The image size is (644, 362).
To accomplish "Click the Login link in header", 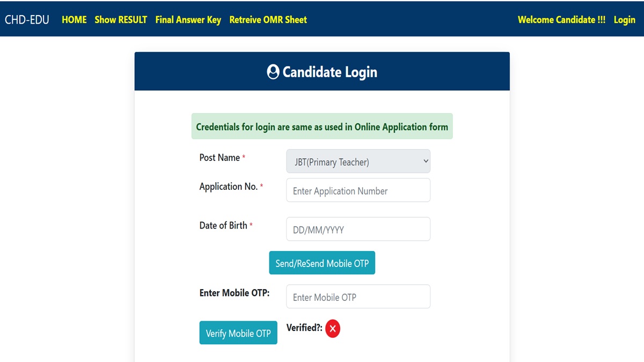I will tap(624, 20).
